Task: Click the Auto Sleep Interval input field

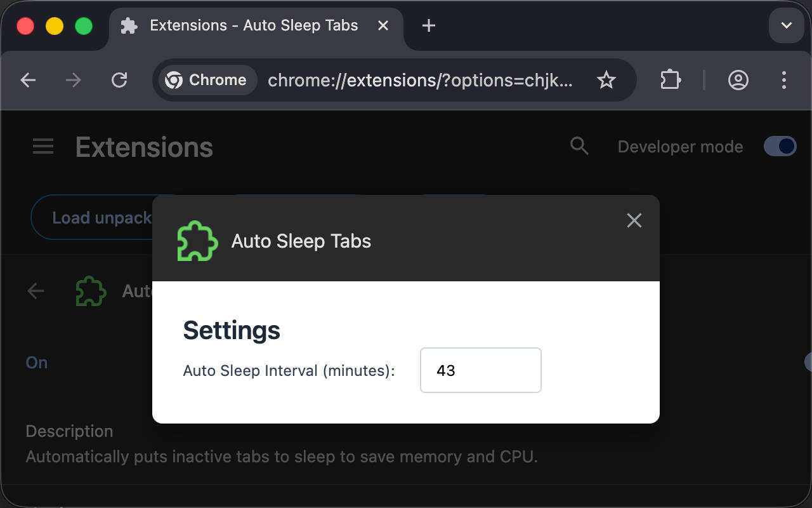Action: click(480, 370)
